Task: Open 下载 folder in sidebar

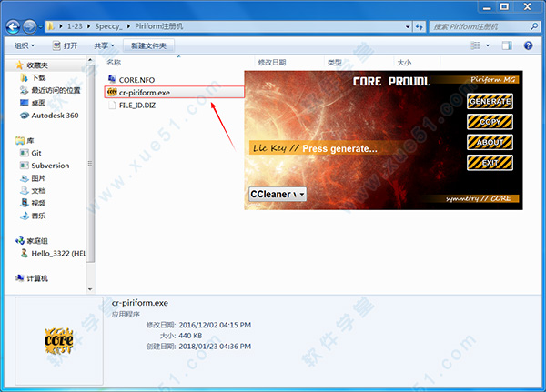Action: click(38, 77)
